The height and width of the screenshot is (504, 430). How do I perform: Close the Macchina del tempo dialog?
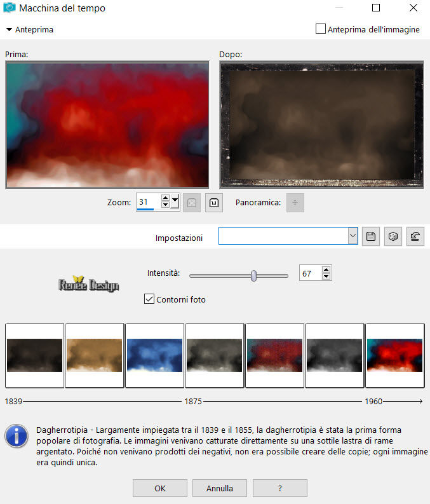click(413, 8)
